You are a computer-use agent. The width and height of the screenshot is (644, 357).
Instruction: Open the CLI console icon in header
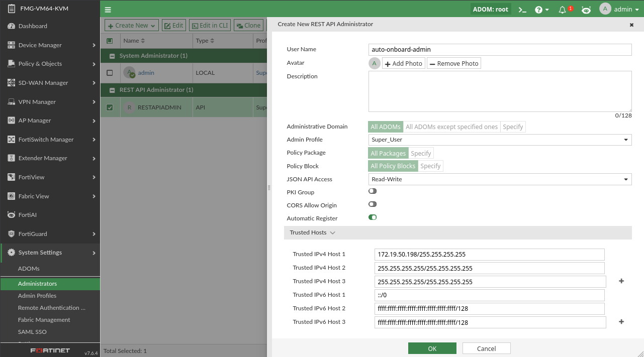point(522,10)
